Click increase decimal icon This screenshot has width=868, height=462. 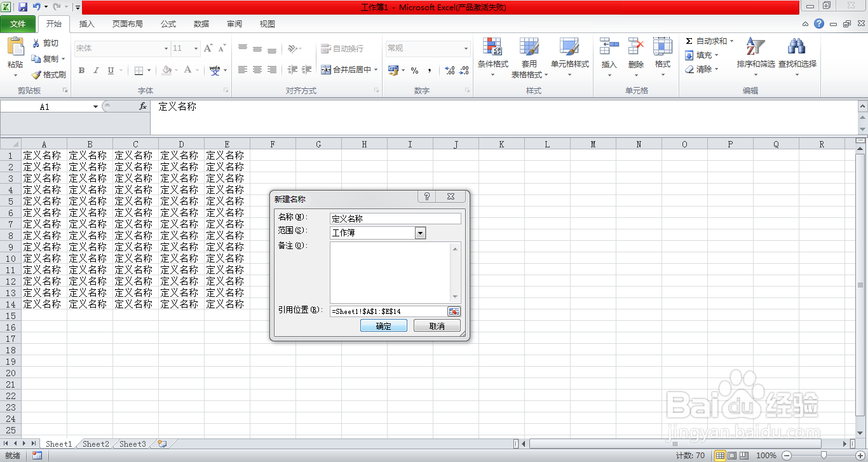click(449, 71)
